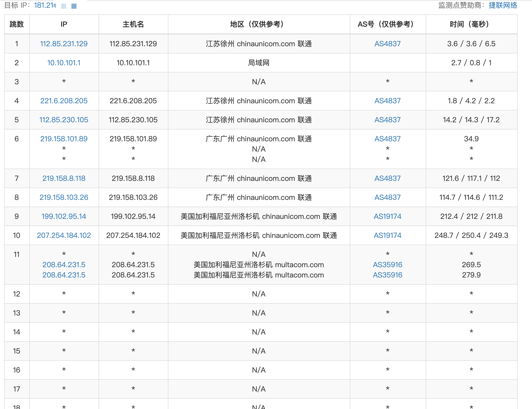Open the AS4837 link in hop 7 row
Screen dimensions: 532x409
tap(387, 178)
